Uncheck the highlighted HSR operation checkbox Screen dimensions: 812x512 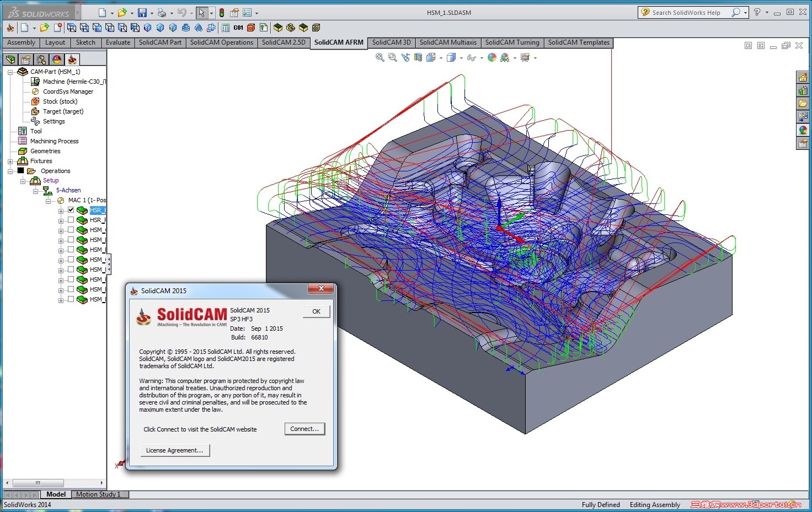click(71, 210)
